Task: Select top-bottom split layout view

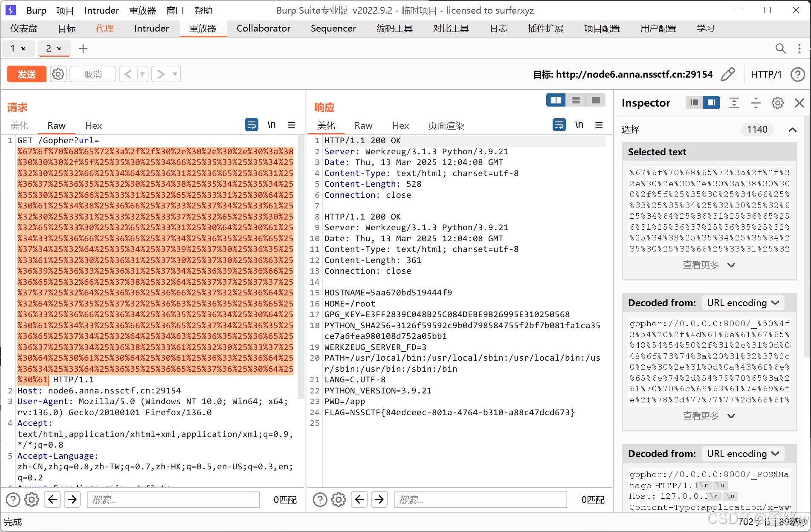Action: coord(576,100)
